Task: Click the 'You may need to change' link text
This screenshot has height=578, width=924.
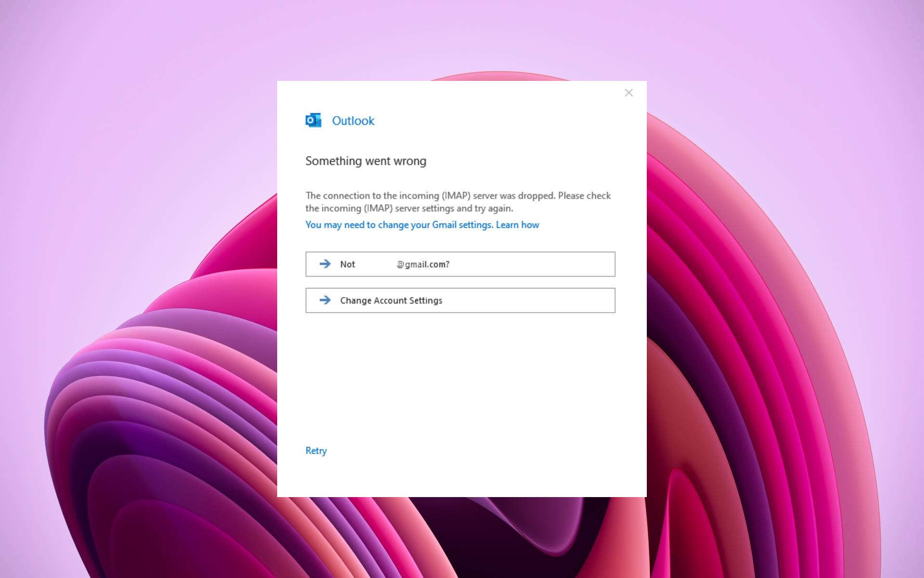Action: tap(356, 225)
